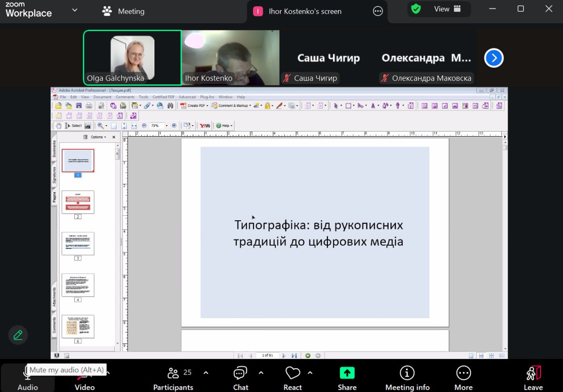Expand chevron next to Chat

(x=261, y=373)
